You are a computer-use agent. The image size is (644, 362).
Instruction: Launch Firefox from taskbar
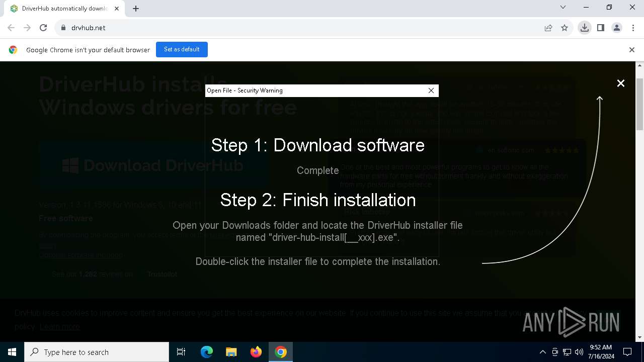(256, 352)
